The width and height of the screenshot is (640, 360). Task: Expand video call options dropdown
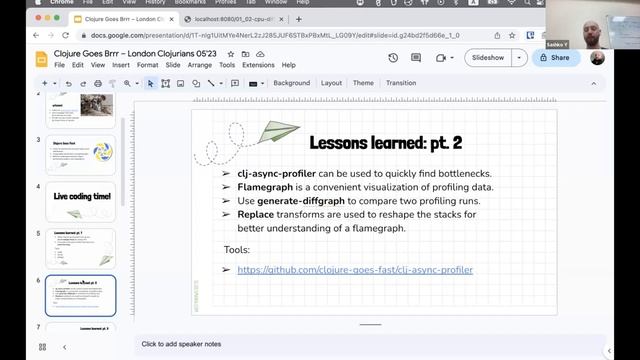pos(452,58)
